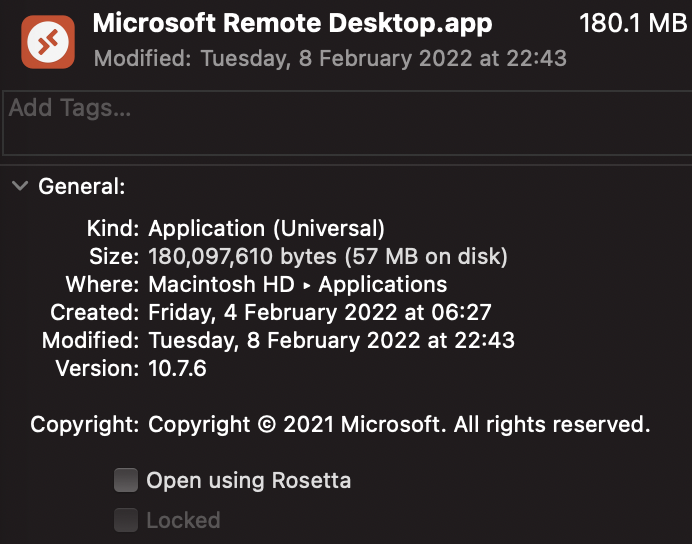The image size is (692, 544).
Task: Collapse the General section chevron
Action: (x=19, y=186)
